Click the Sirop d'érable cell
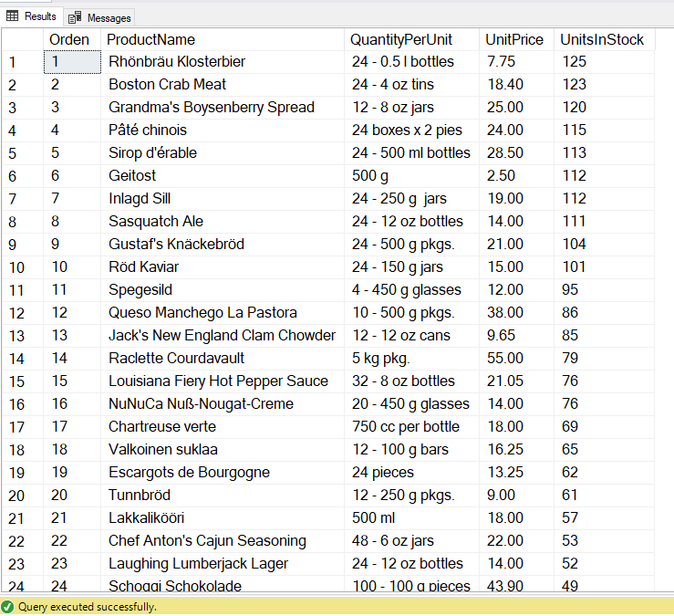 (223, 153)
